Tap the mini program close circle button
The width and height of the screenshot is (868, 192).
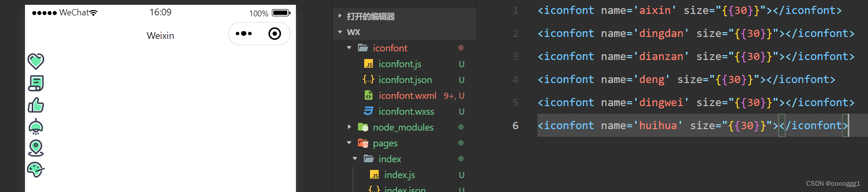click(x=275, y=34)
